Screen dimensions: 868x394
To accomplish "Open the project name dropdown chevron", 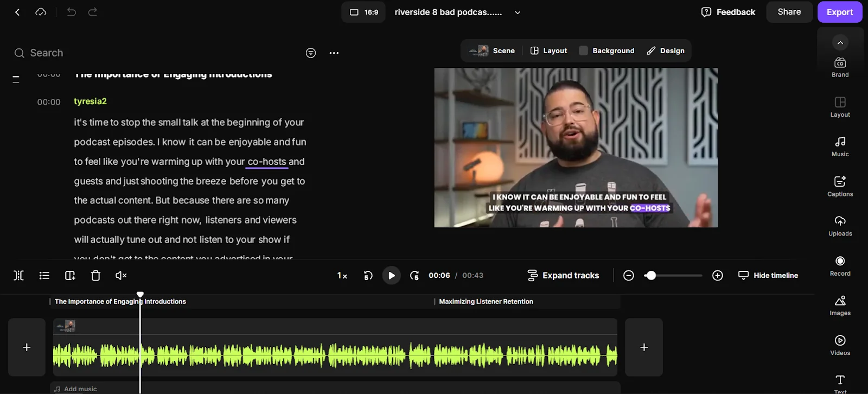I will (518, 12).
